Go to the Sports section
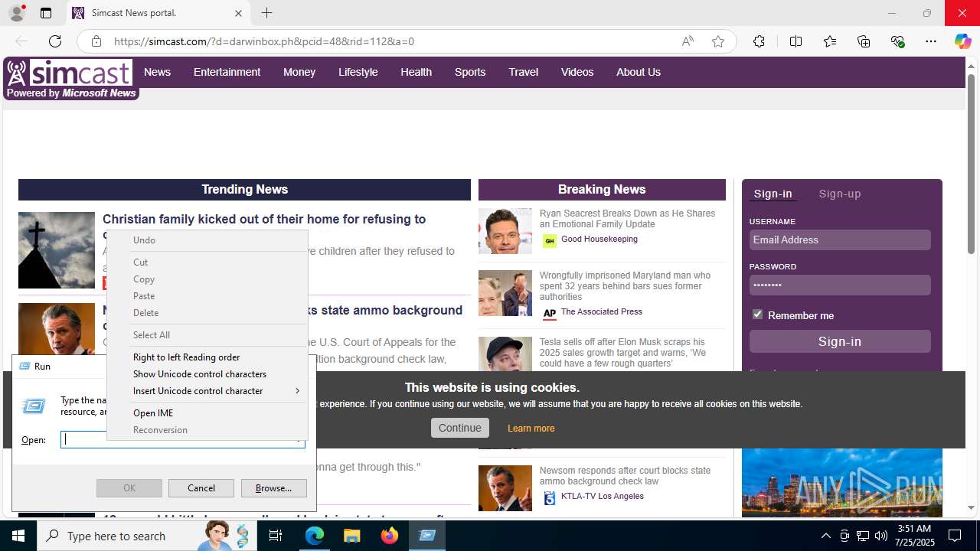The image size is (980, 551). coord(470,72)
